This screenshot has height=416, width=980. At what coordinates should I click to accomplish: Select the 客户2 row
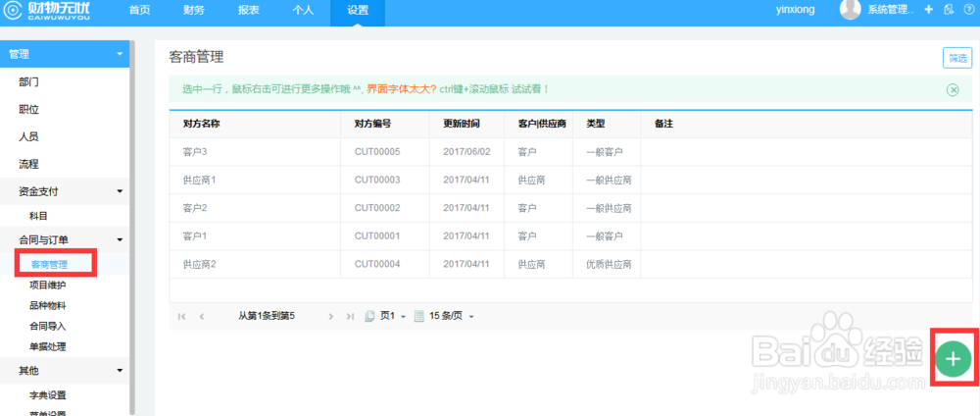pyautogui.click(x=570, y=208)
